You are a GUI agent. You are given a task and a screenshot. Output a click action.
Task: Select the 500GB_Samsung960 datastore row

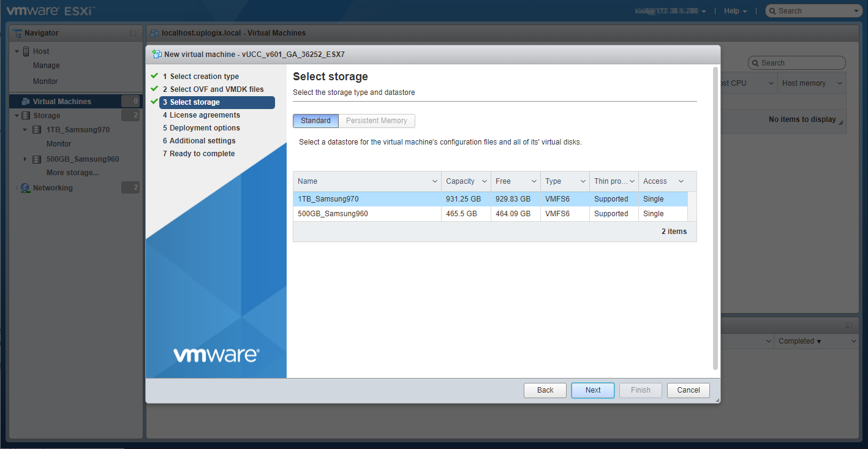pos(368,214)
